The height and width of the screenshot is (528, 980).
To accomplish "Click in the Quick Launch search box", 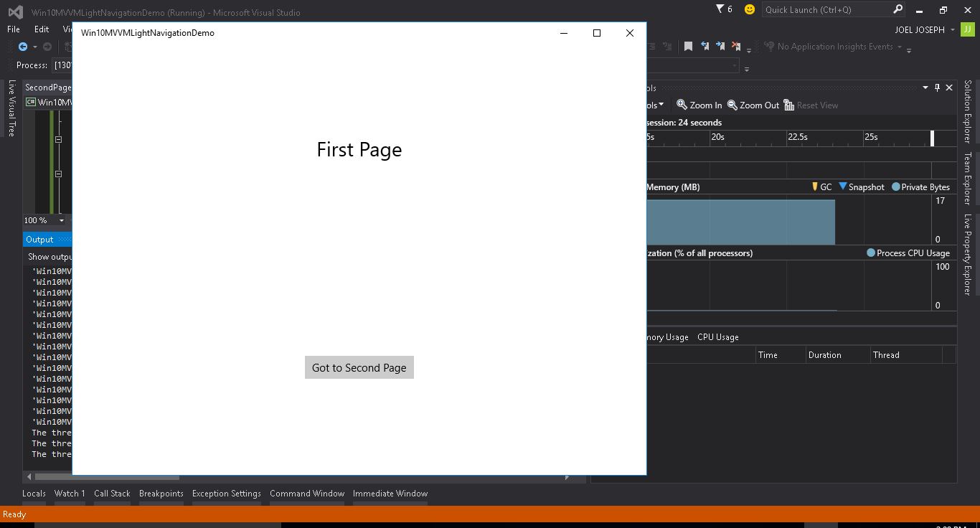I will click(x=825, y=9).
